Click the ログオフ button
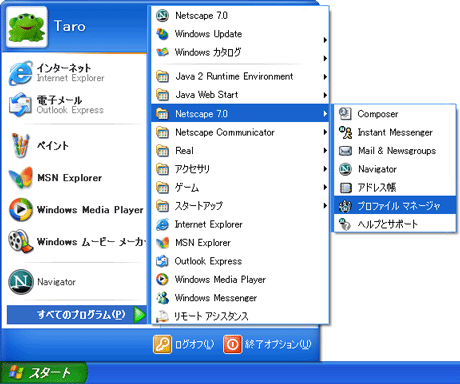460x384 pixels. pyautogui.click(x=184, y=344)
